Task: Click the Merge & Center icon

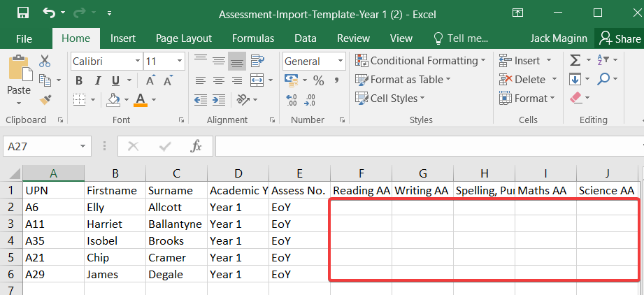Action: point(257,80)
